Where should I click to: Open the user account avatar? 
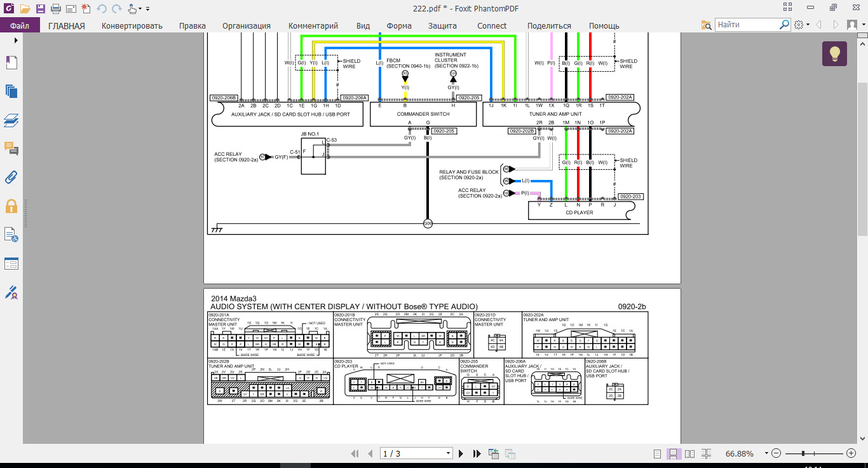click(851, 25)
